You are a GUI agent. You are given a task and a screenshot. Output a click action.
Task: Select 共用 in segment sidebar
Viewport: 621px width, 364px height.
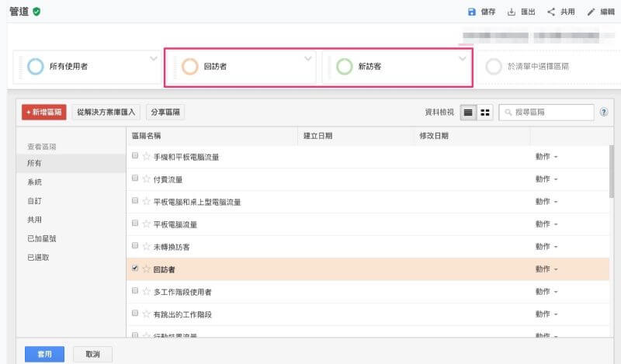click(71, 220)
